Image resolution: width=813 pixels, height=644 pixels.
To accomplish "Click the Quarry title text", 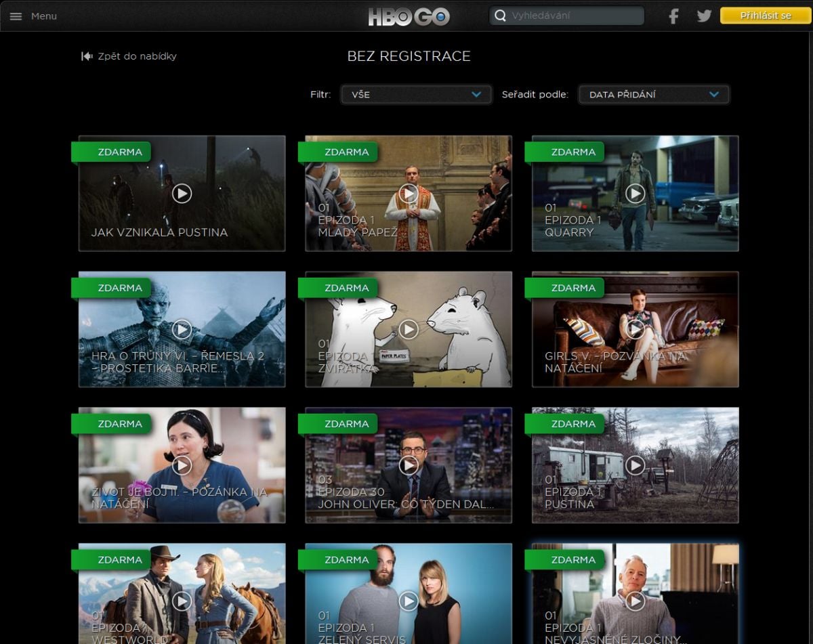I will pos(569,232).
